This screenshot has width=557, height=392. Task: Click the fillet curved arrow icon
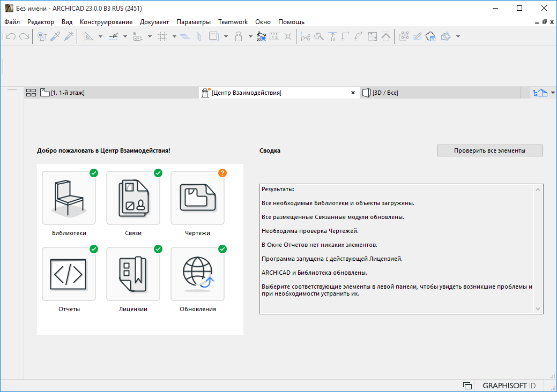(x=359, y=36)
